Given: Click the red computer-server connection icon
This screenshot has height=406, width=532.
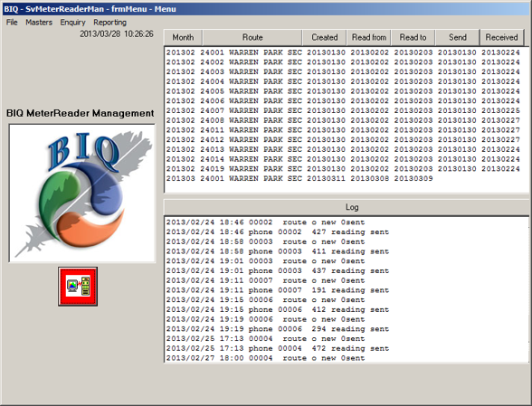Looking at the screenshot, I should point(78,287).
